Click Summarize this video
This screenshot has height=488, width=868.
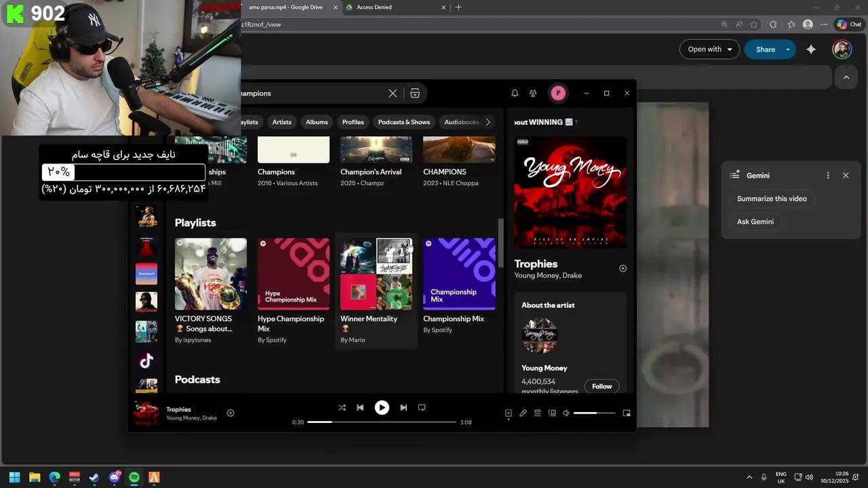click(x=772, y=199)
